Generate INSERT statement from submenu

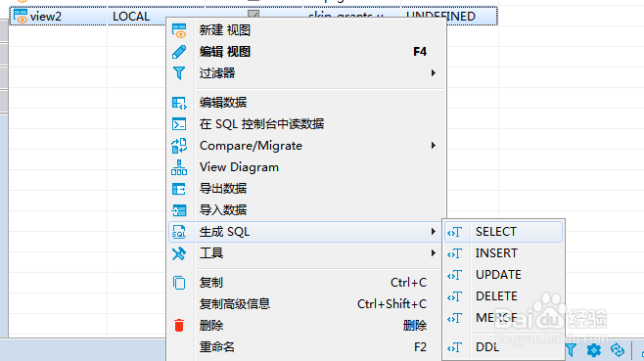[503, 253]
